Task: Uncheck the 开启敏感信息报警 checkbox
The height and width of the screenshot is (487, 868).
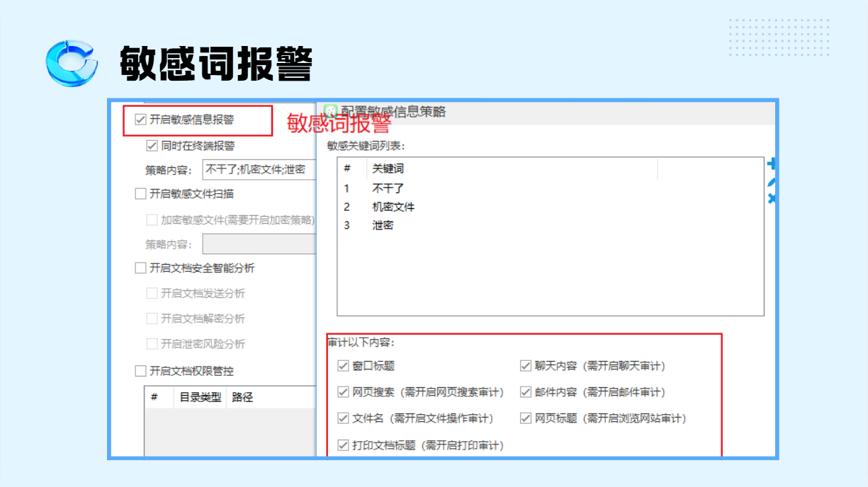Action: click(140, 120)
